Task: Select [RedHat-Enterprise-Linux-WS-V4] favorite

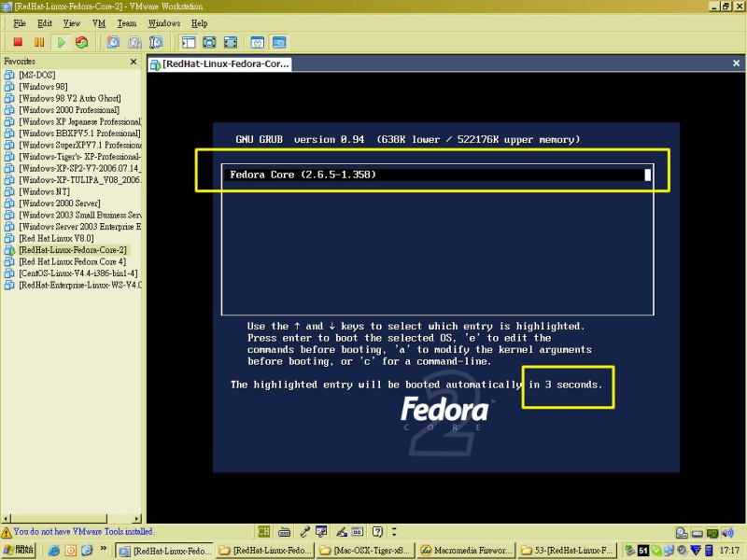Action: click(x=80, y=285)
